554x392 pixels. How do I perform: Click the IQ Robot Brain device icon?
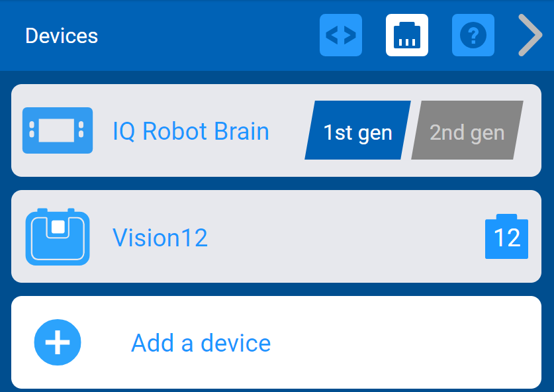57,130
